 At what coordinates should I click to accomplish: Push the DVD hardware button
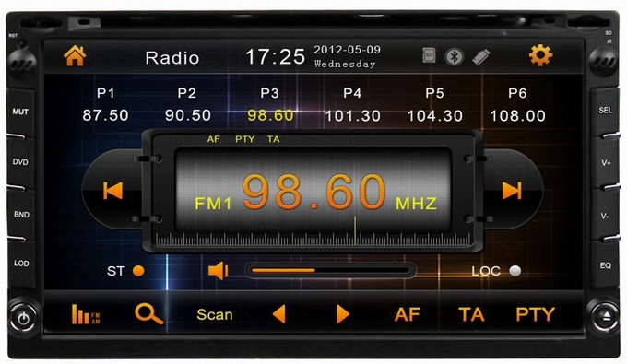pyautogui.click(x=20, y=162)
